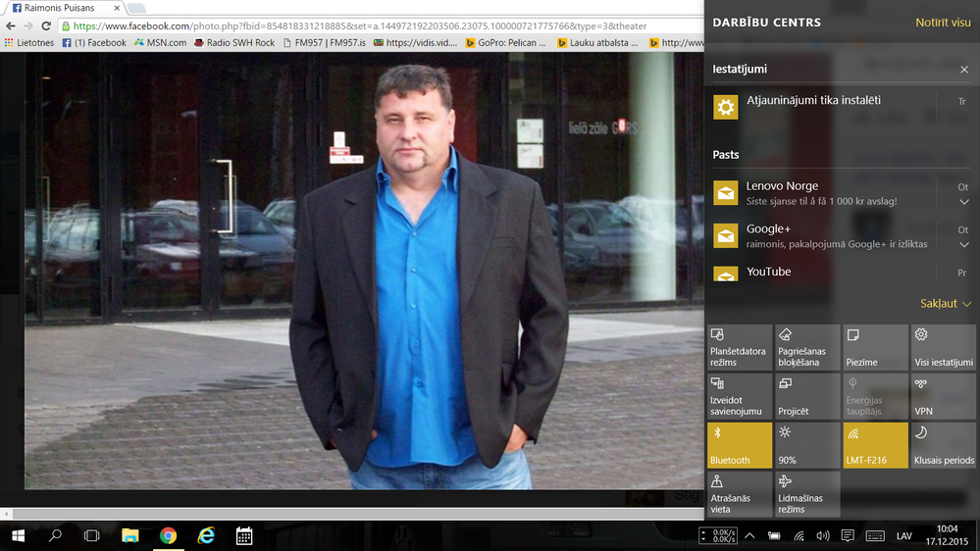Expand the Lenovo Norge mail notification

pos(963,202)
